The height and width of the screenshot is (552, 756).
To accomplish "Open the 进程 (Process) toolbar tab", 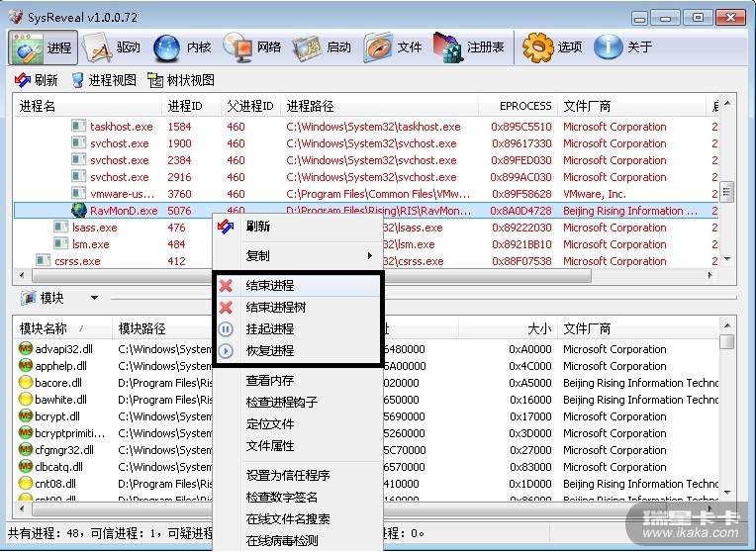I will (43, 47).
